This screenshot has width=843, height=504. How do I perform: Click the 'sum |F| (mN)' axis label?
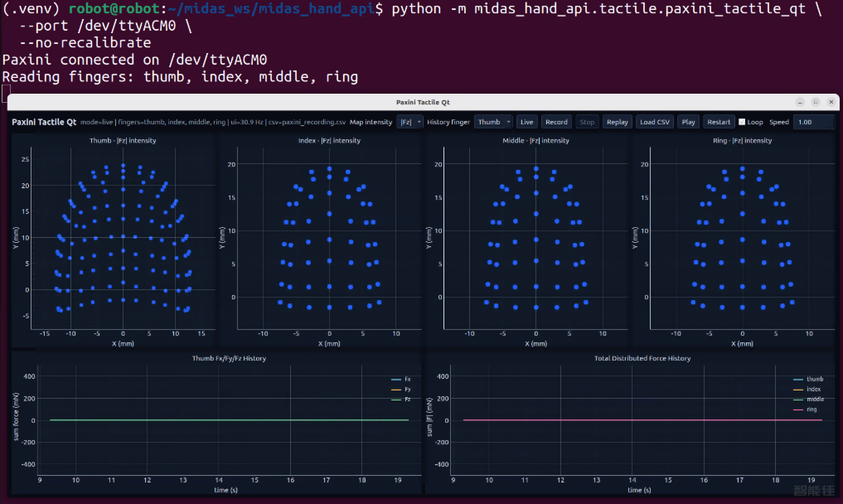[429, 417]
